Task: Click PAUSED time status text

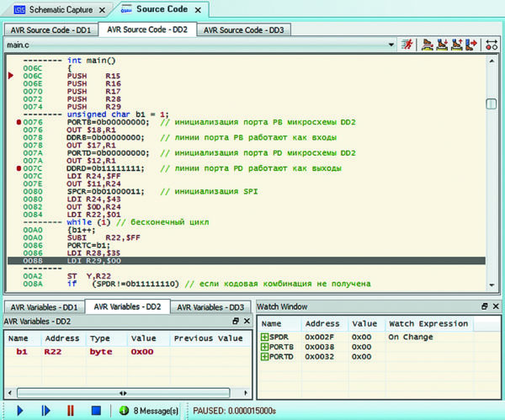Action: (234, 411)
